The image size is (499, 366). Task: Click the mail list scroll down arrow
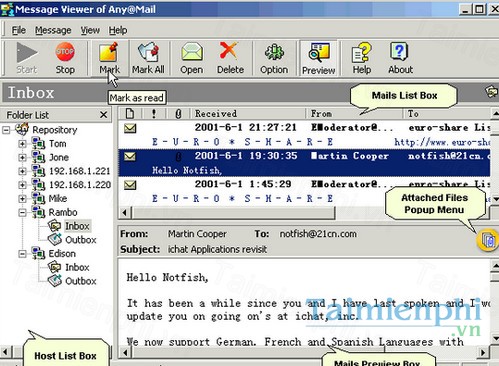495,199
